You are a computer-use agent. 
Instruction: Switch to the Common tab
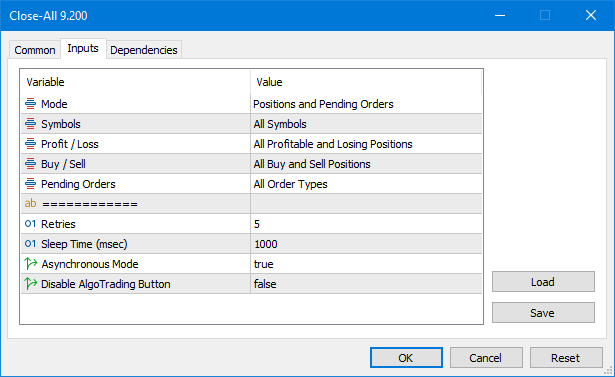(35, 50)
